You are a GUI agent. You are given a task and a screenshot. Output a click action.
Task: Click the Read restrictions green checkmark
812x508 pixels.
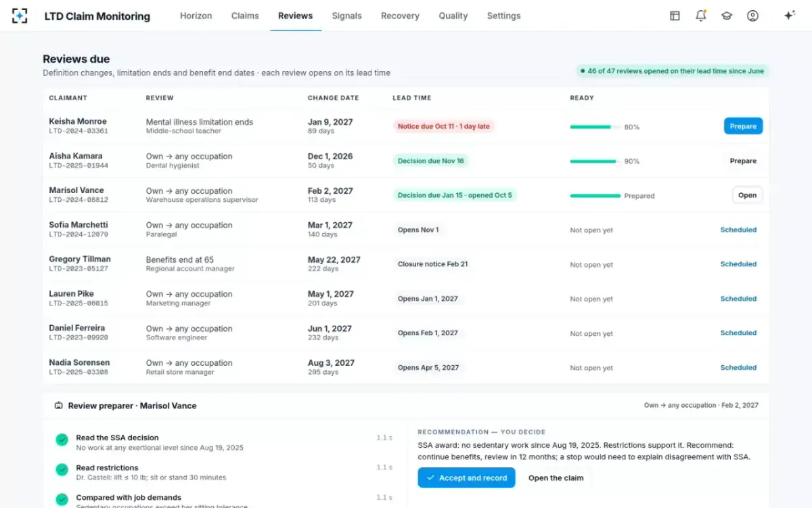62,469
